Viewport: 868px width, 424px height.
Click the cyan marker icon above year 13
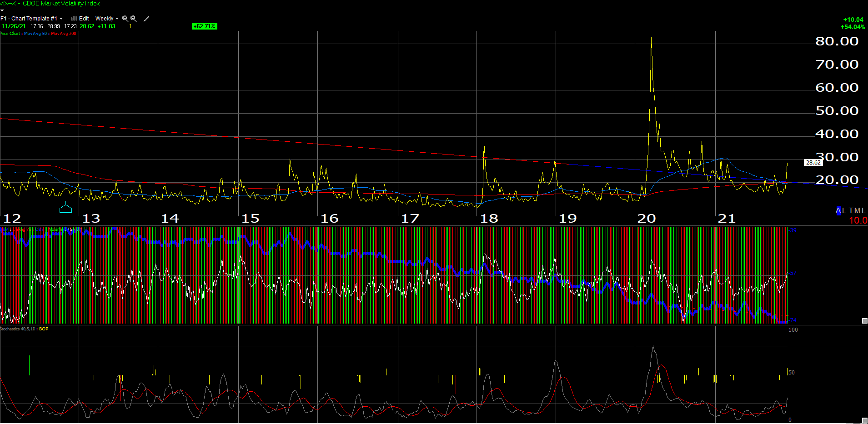(x=66, y=207)
